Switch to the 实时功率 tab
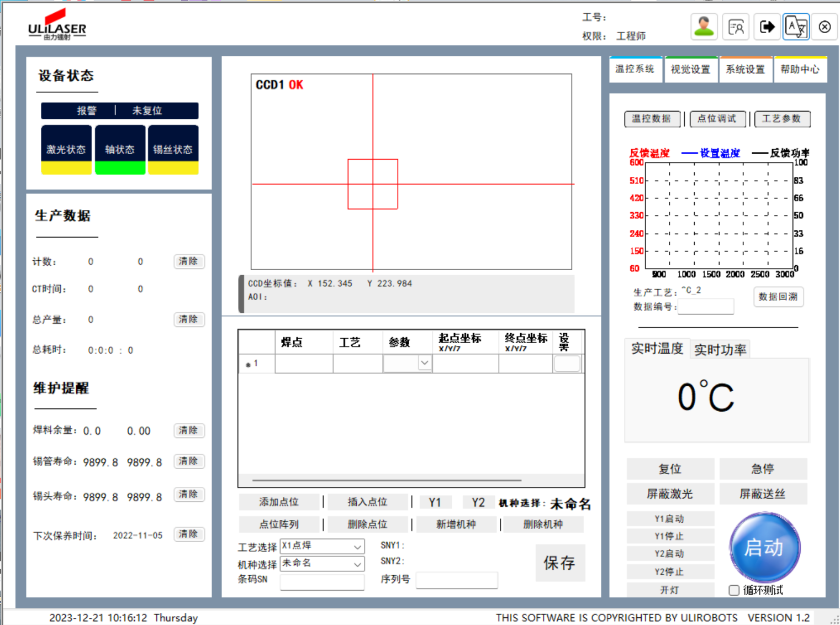840x625 pixels. [x=720, y=349]
